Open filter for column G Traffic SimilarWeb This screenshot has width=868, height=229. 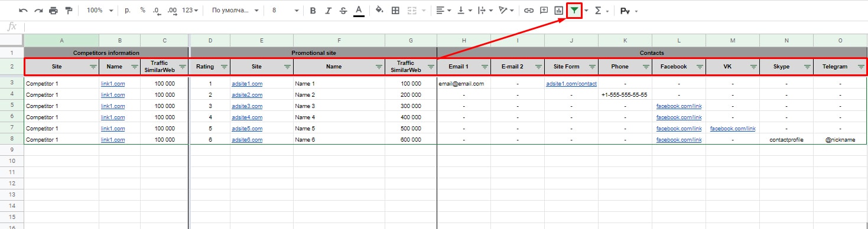pyautogui.click(x=431, y=67)
